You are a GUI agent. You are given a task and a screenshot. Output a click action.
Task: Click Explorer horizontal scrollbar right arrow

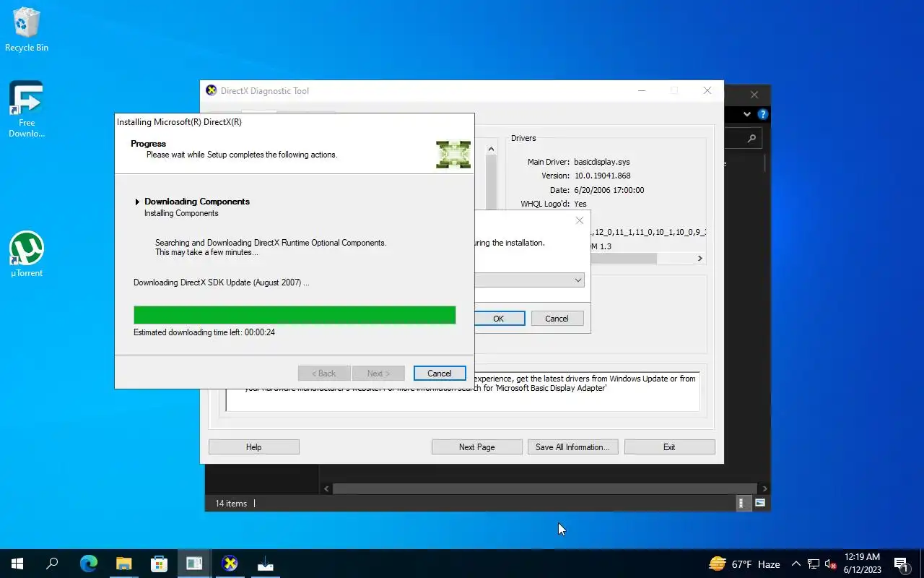[764, 489]
